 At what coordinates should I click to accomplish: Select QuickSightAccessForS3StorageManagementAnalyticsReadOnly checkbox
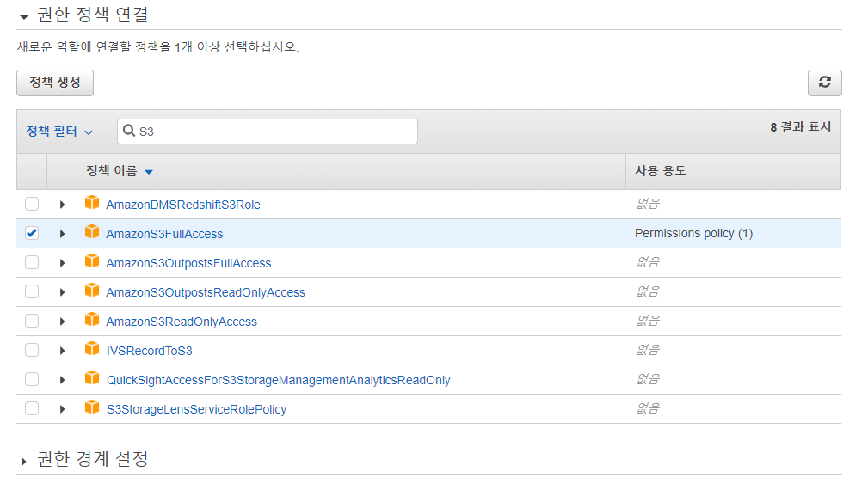point(32,380)
